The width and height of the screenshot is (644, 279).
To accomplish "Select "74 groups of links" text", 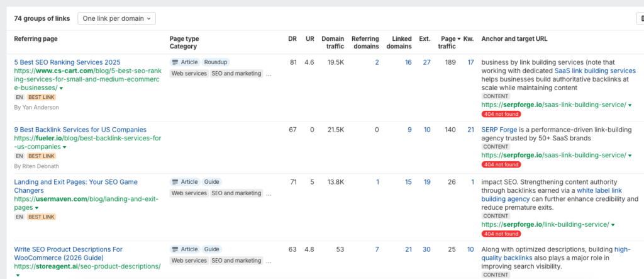I will (x=42, y=18).
